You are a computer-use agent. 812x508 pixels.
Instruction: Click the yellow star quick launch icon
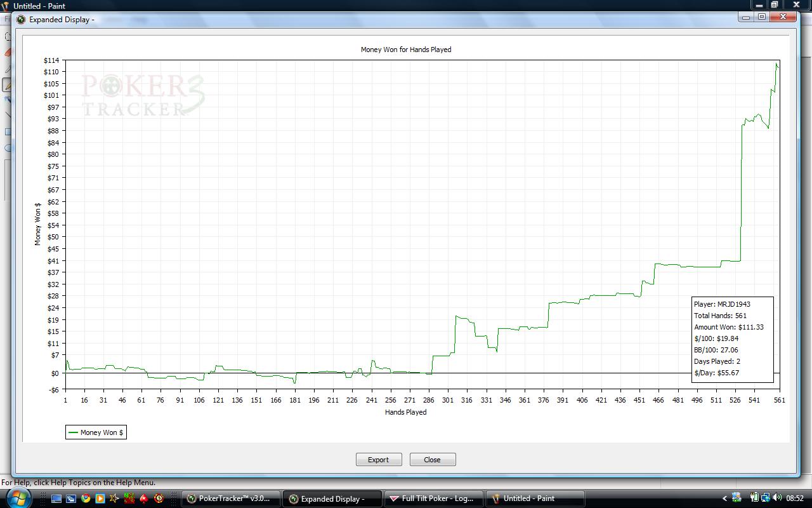click(114, 498)
